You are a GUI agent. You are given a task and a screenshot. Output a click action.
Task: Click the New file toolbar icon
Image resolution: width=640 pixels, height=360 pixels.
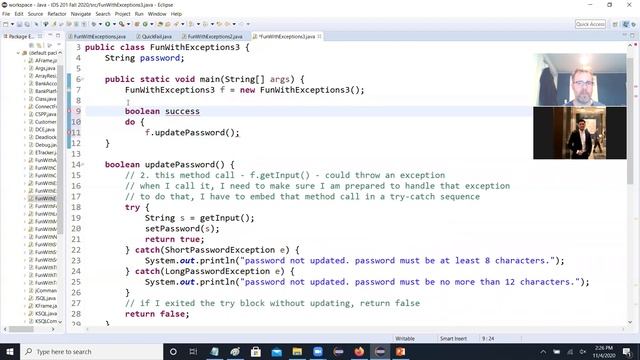(5, 24)
